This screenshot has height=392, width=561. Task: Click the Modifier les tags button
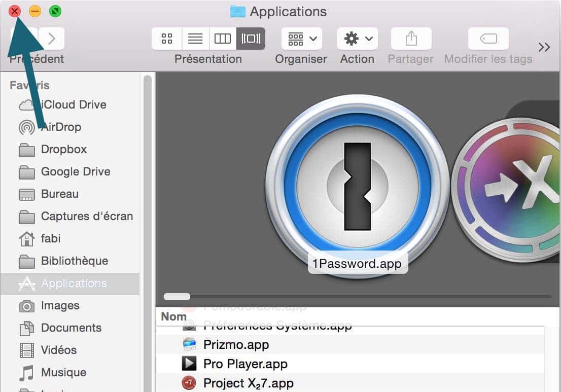coord(488,38)
